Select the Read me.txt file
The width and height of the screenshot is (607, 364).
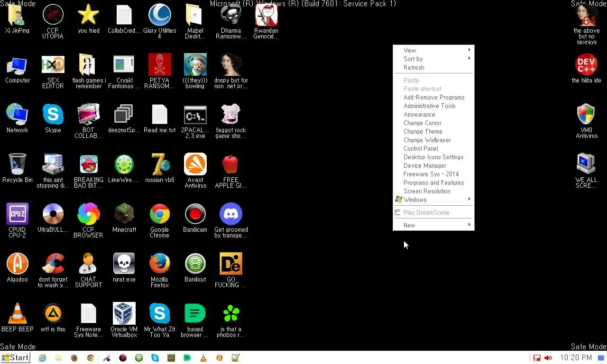click(x=159, y=118)
